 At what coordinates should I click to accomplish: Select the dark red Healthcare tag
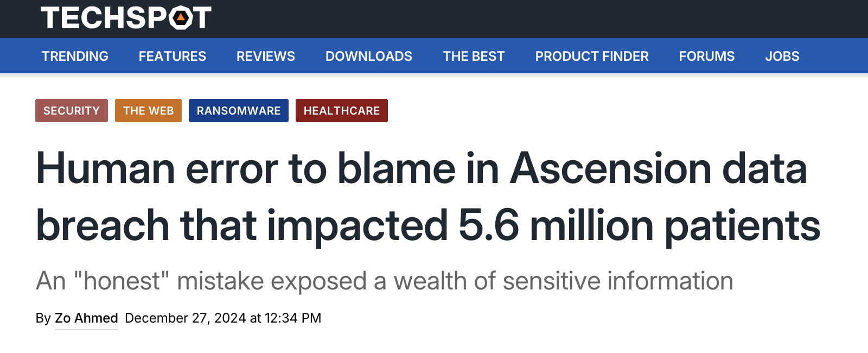pos(341,111)
